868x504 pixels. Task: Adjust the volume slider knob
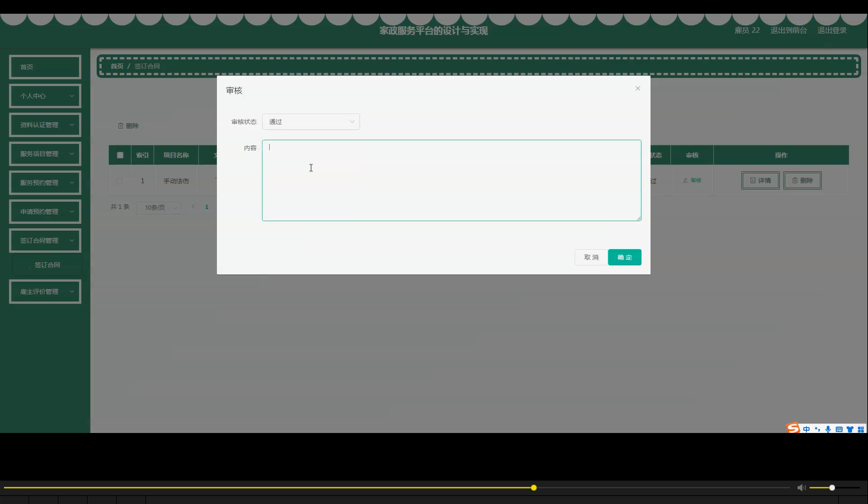pos(832,488)
